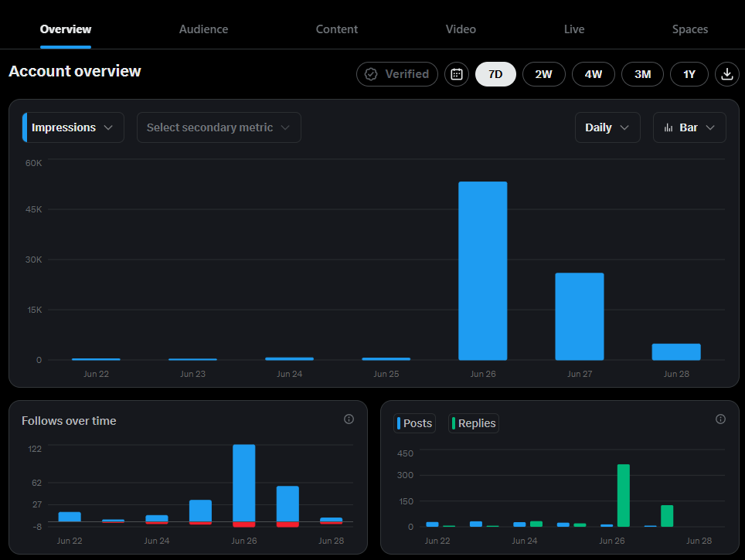The image size is (745, 560).
Task: Download analytics data with the download icon
Action: tap(727, 74)
